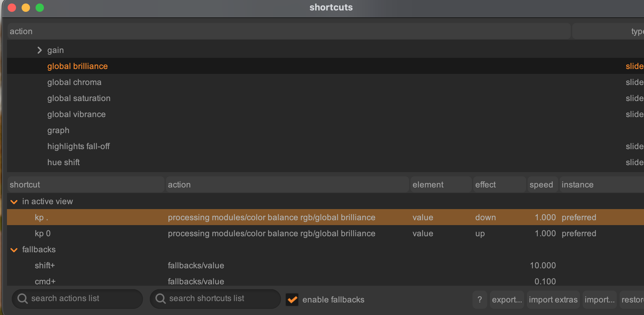Screen dimensions: 644x315
Task: Select the global chroma action
Action: click(74, 82)
